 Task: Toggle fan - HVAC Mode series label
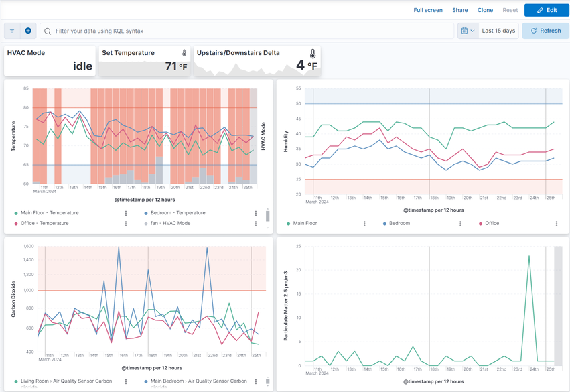pyautogui.click(x=171, y=223)
